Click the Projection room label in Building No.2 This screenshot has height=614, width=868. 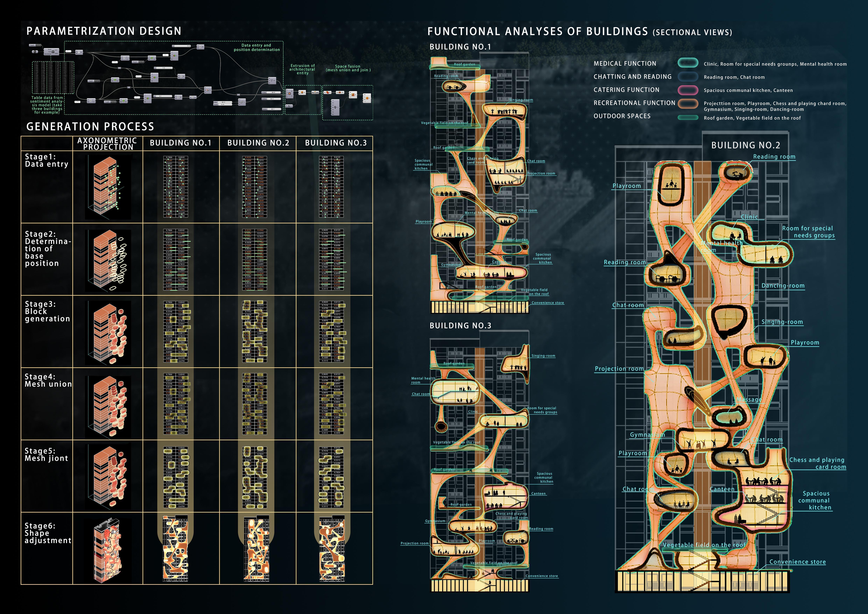(x=619, y=369)
